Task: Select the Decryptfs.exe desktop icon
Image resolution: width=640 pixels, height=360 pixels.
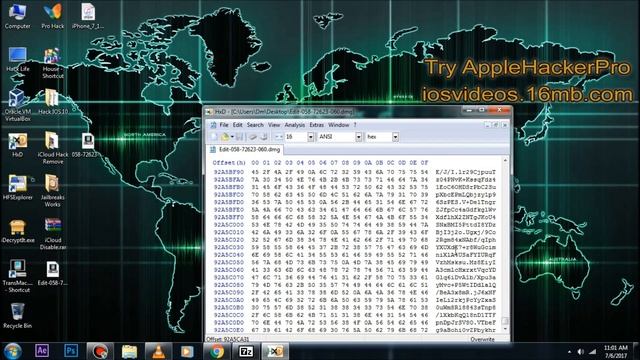Action: pyautogui.click(x=18, y=231)
